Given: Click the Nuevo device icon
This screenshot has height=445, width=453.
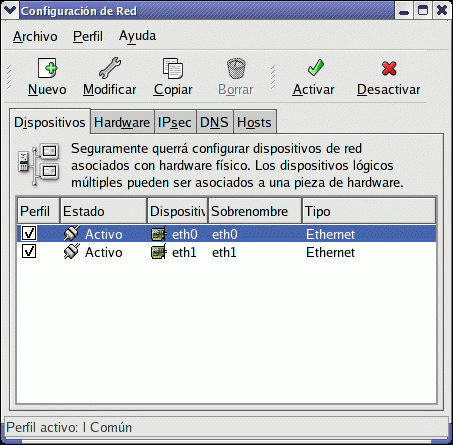Looking at the screenshot, I should [x=47, y=68].
